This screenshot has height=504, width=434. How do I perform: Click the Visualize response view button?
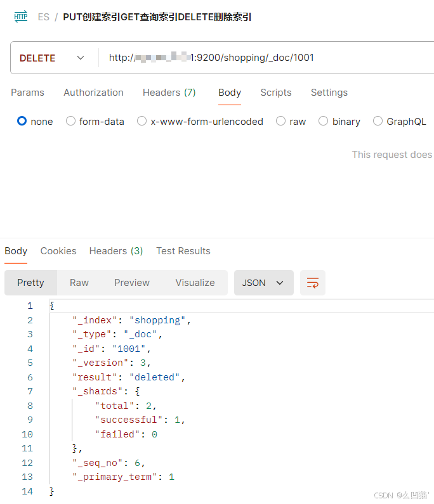(x=195, y=283)
